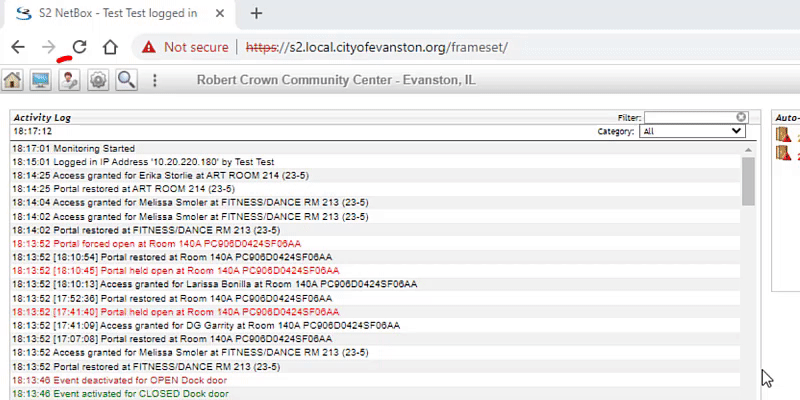Click the Activity Log scrollbar up arrow

(748, 149)
